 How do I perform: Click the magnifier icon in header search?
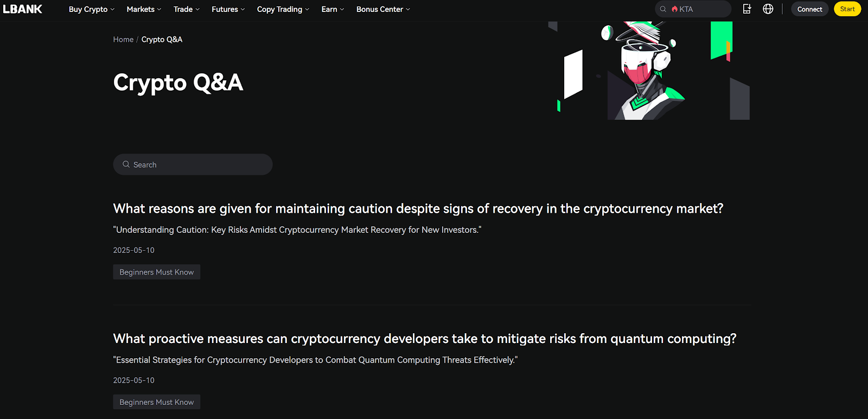pyautogui.click(x=663, y=9)
